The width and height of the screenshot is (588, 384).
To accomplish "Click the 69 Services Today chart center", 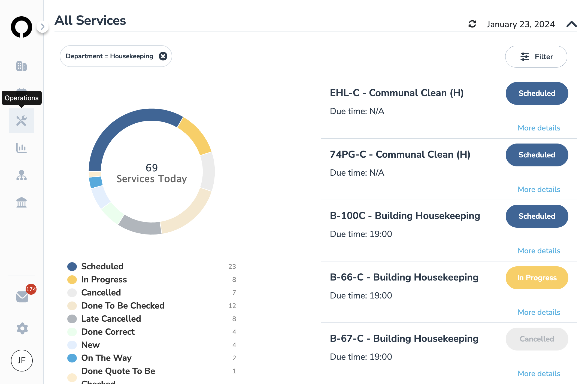I will [152, 173].
